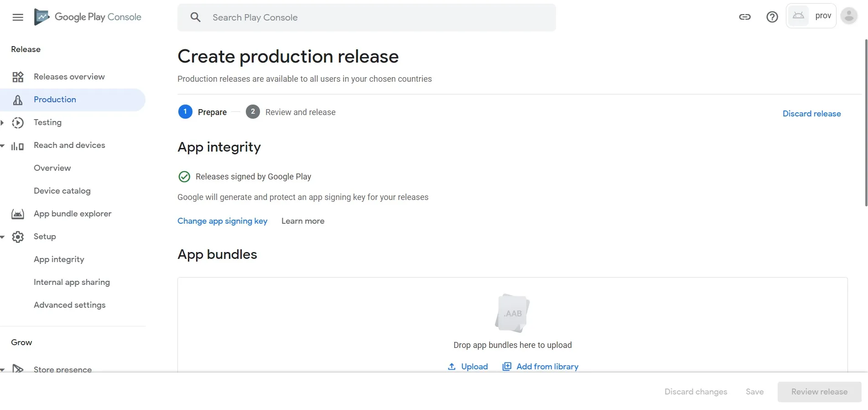The image size is (868, 410).
Task: Collapse the Reach and devices section
Action: pyautogui.click(x=3, y=146)
